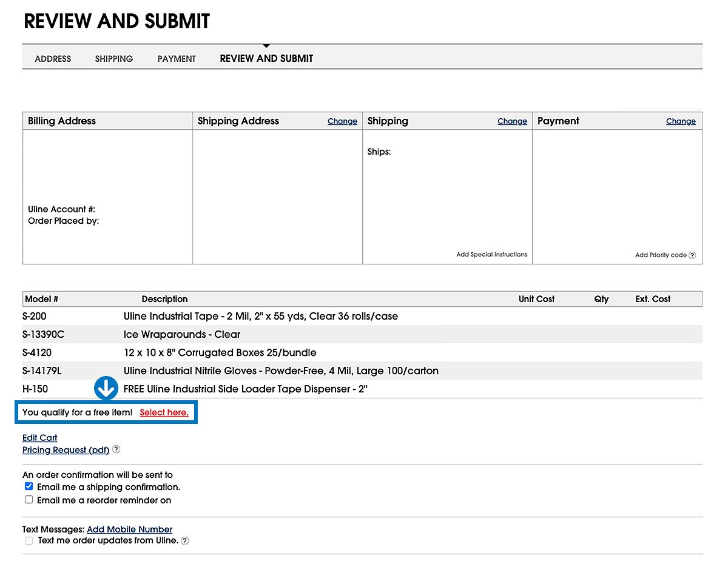Change the Payment method
This screenshot has height=567, width=728.
click(681, 121)
